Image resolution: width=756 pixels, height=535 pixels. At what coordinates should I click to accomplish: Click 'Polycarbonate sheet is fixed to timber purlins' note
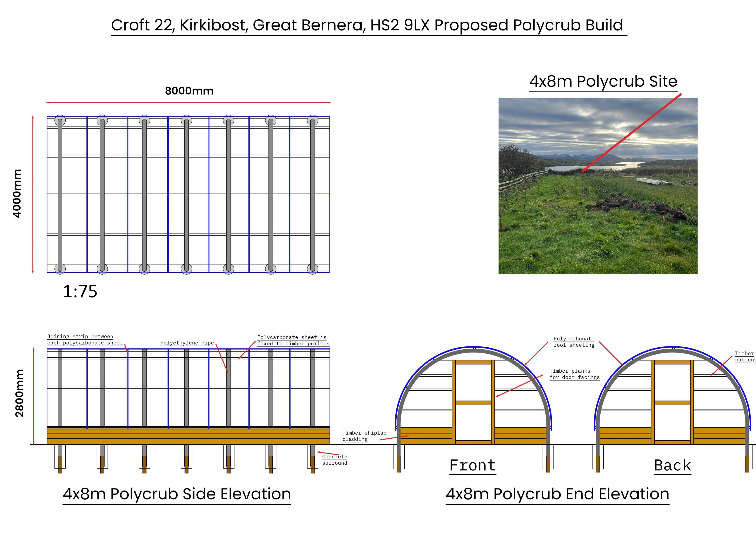[293, 340]
